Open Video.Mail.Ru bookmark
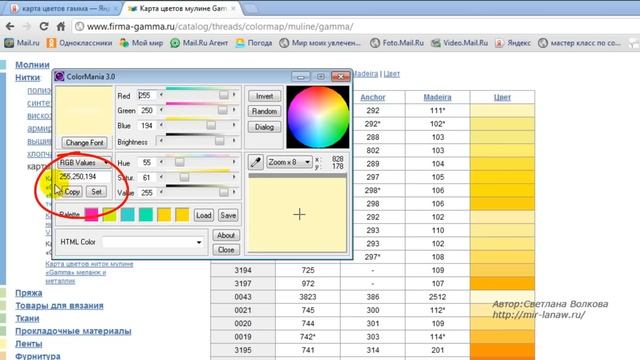This screenshot has width=640, height=360. coord(460,42)
